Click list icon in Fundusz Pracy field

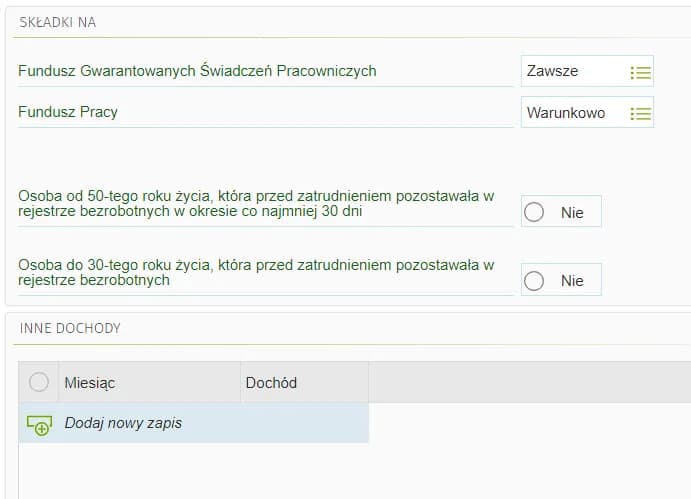coord(640,114)
